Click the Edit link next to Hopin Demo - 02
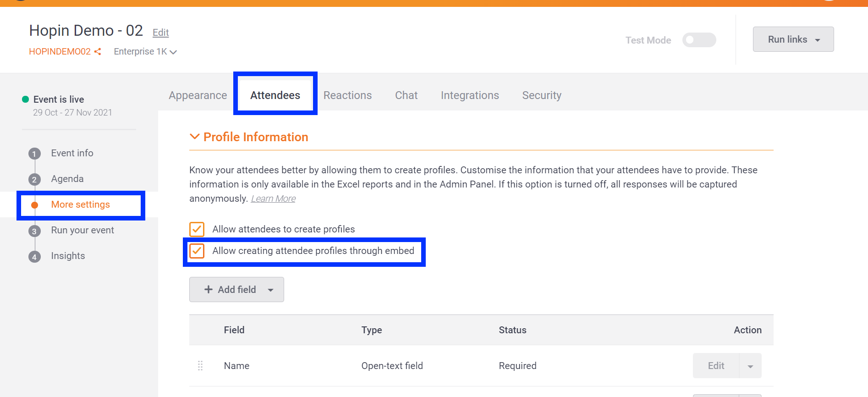Image resolution: width=868 pixels, height=397 pixels. 161,33
